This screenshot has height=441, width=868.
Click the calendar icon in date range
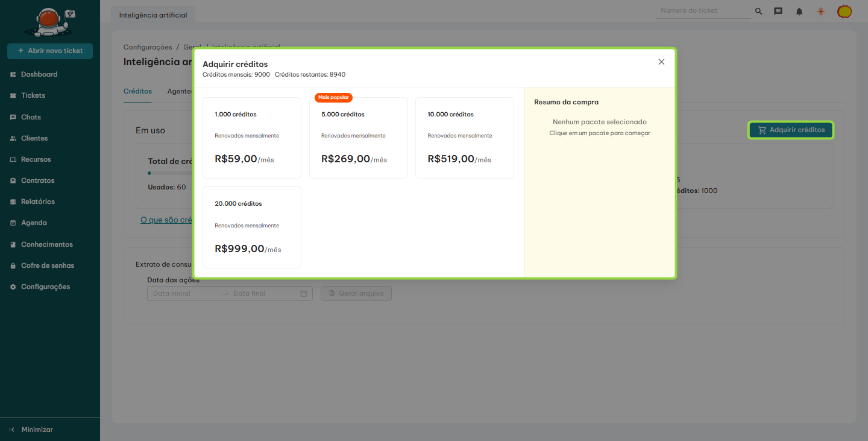(304, 294)
